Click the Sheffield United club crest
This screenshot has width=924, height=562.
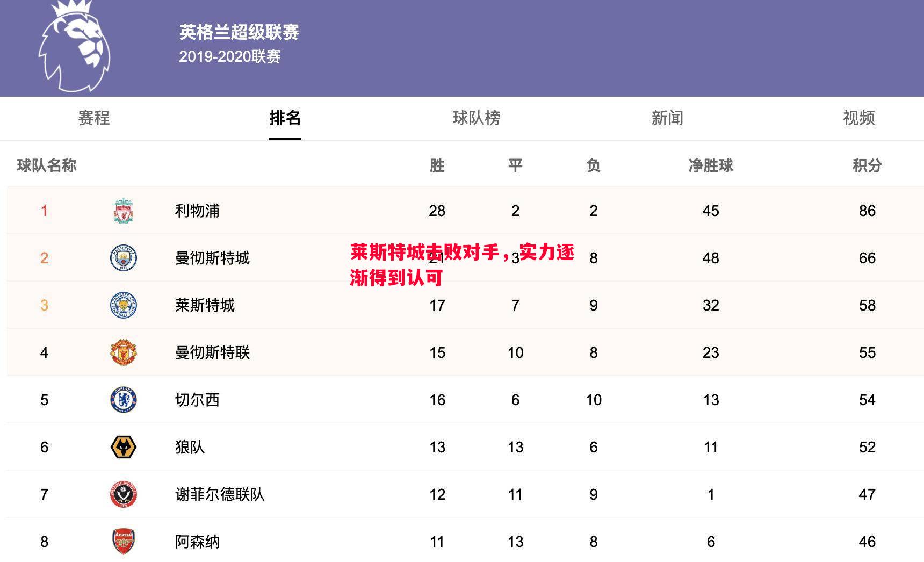[124, 494]
